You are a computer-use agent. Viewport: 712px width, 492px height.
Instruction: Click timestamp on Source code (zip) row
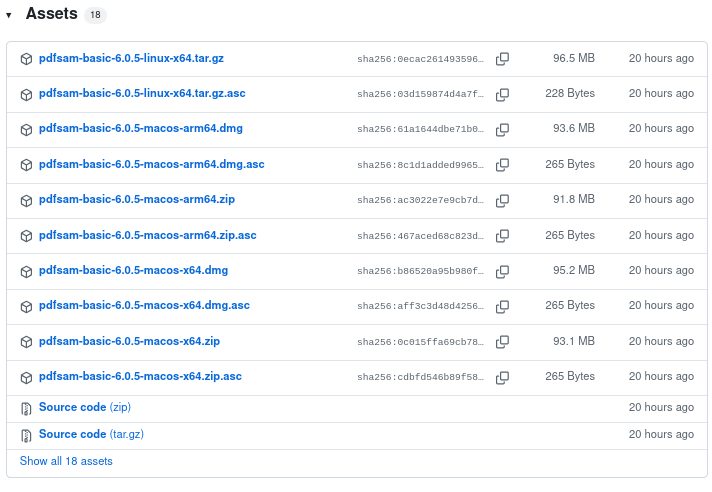click(661, 408)
